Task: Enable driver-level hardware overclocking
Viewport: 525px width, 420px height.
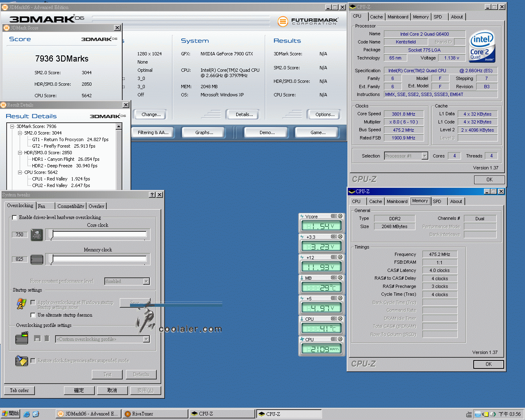Action: pyautogui.click(x=14, y=217)
